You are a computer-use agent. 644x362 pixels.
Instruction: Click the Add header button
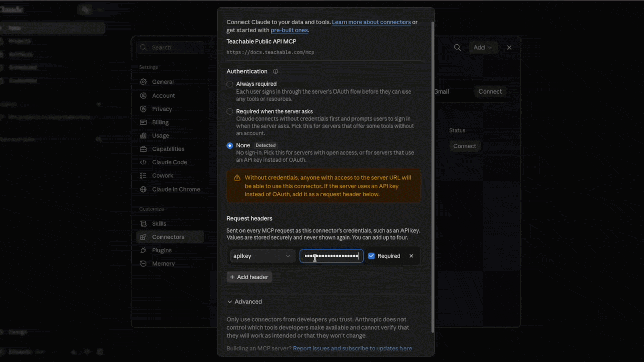click(x=250, y=277)
